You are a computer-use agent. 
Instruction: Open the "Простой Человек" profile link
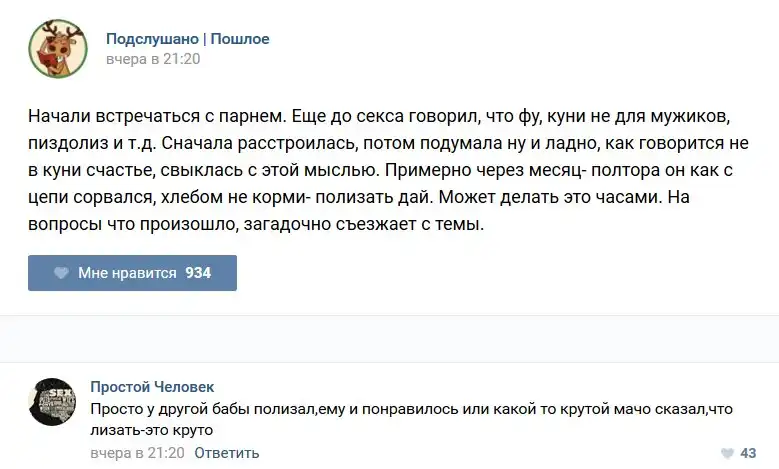coord(151,387)
